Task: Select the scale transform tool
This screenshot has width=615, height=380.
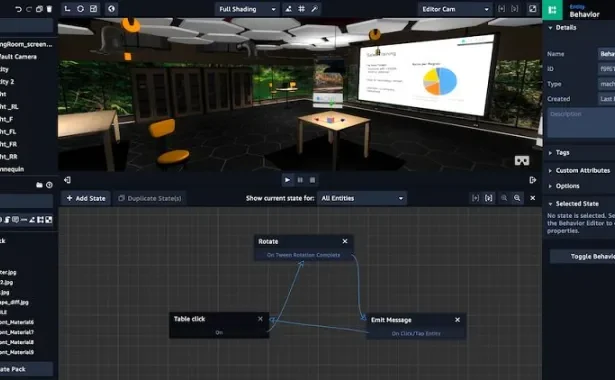Action: (x=93, y=9)
